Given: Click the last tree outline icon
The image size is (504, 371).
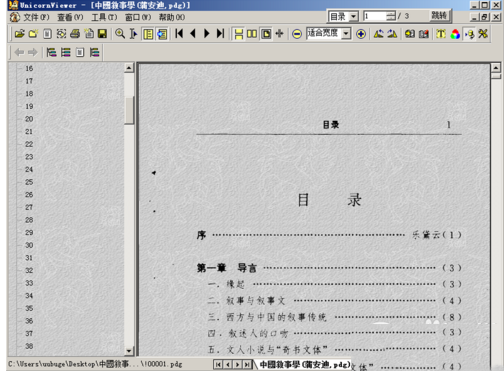Looking at the screenshot, I should 95,52.
